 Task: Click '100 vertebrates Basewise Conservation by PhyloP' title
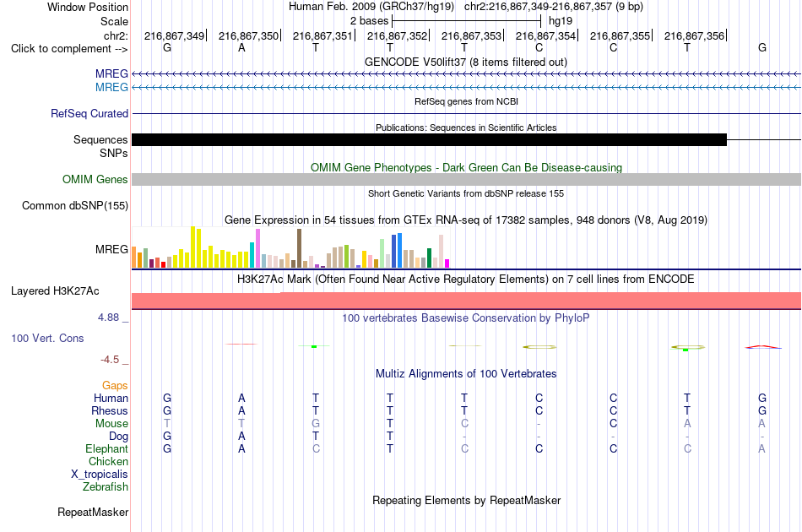[466, 318]
